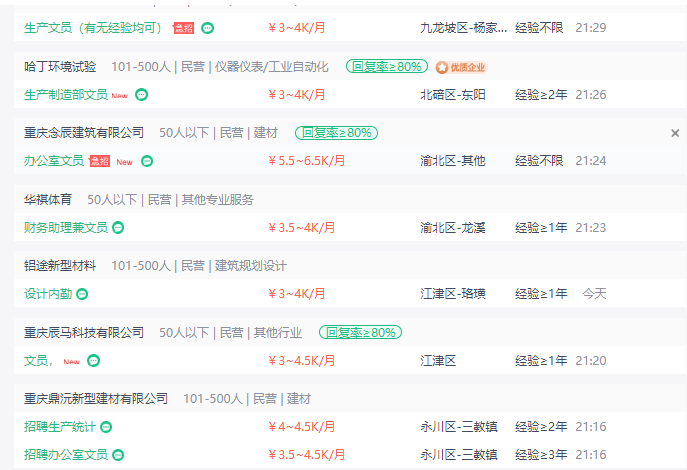Open the 生产制造部文员 job posting
The height and width of the screenshot is (470, 687).
pyautogui.click(x=66, y=95)
